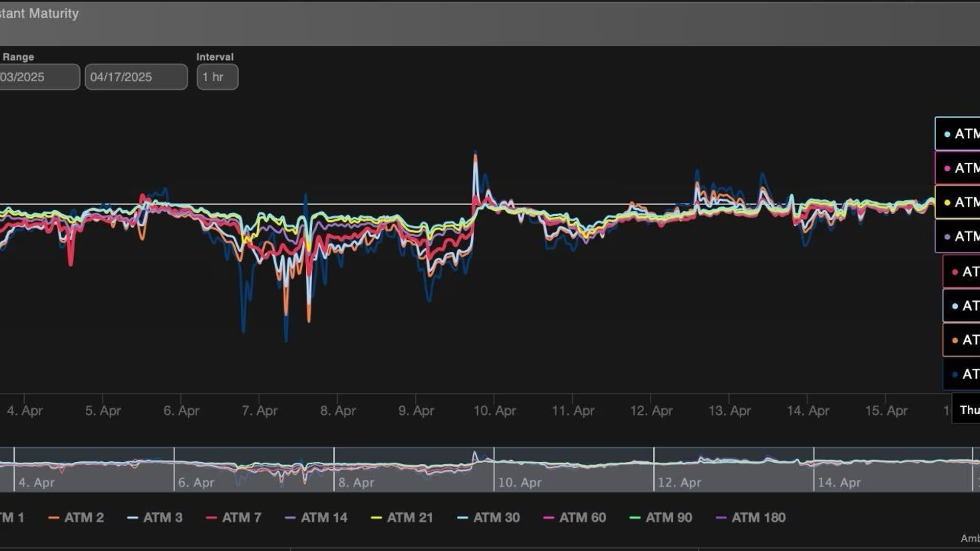Click the 8. Apr label on main x-axis
The width and height of the screenshot is (980, 551).
pos(338,410)
